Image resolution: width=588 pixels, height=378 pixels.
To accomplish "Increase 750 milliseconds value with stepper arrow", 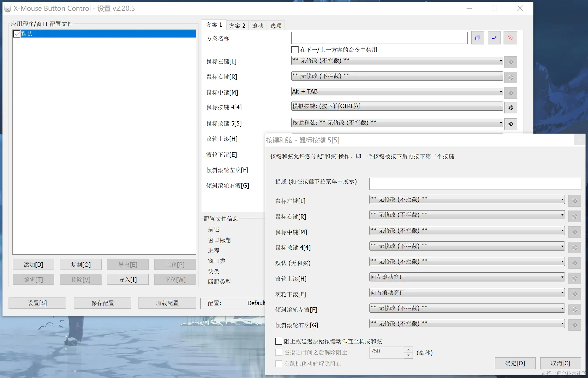I will (x=408, y=349).
